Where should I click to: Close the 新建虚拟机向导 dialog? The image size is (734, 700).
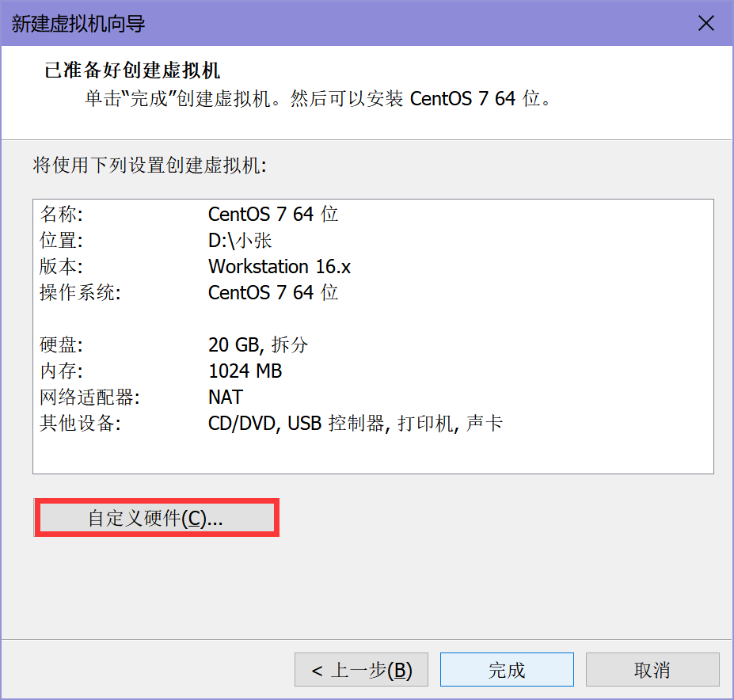[x=706, y=23]
